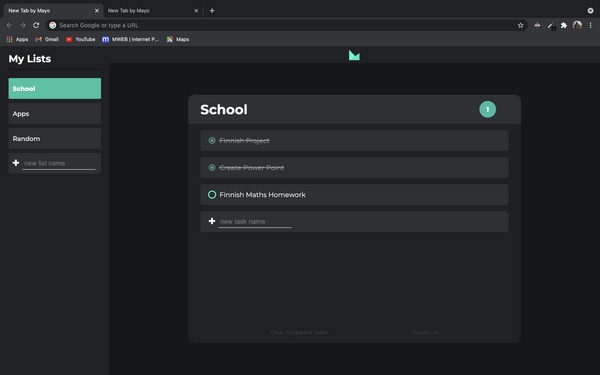
Task: Bookmark this page with the star icon
Action: (x=520, y=25)
